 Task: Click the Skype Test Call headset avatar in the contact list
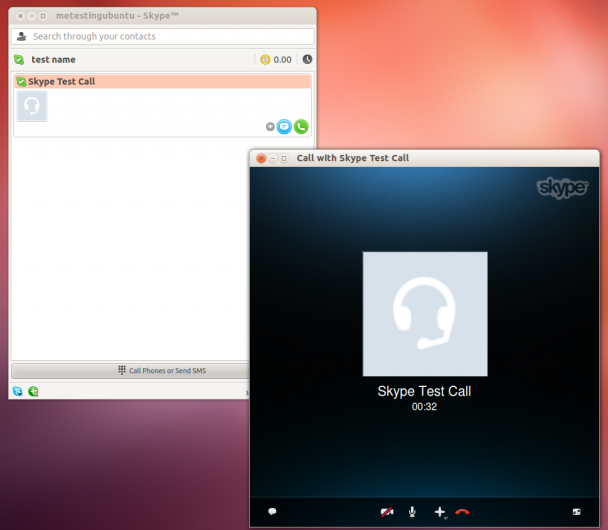32,105
